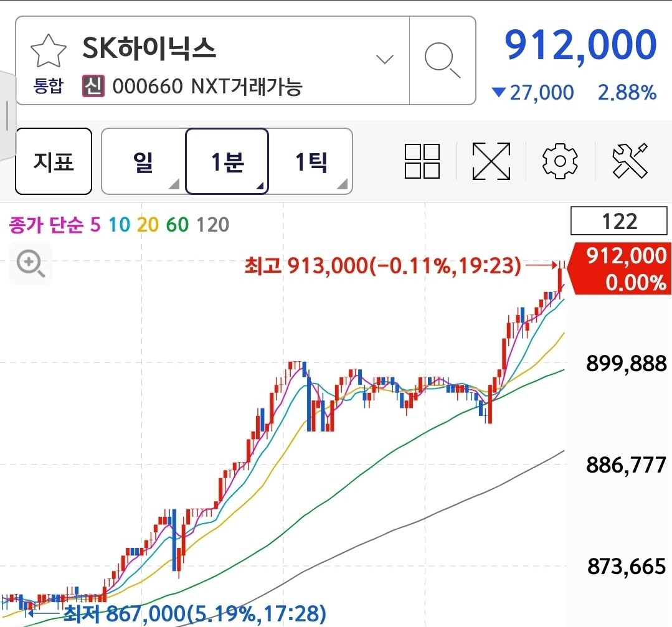672x627 pixels.
Task: Click the 종가 단순 moving average label
Action: click(x=46, y=225)
